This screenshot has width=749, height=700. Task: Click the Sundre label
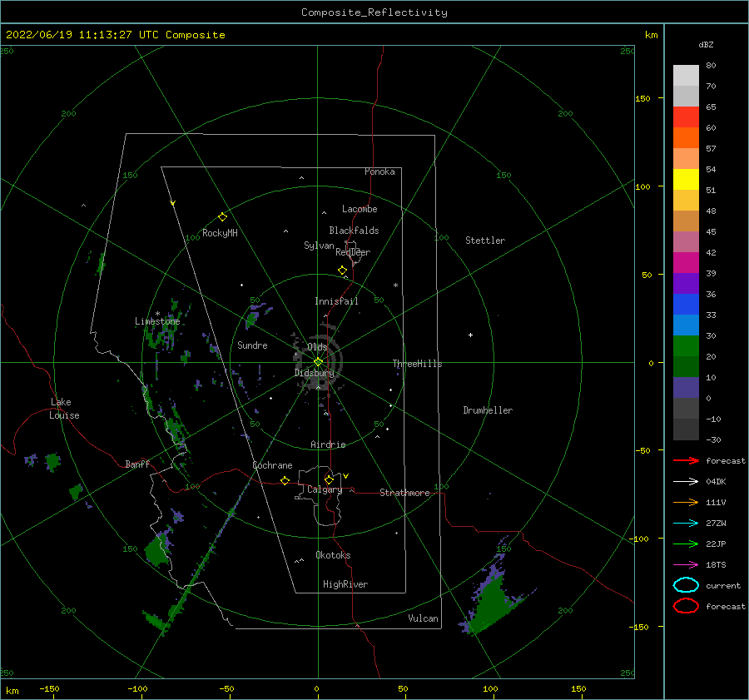(x=252, y=345)
